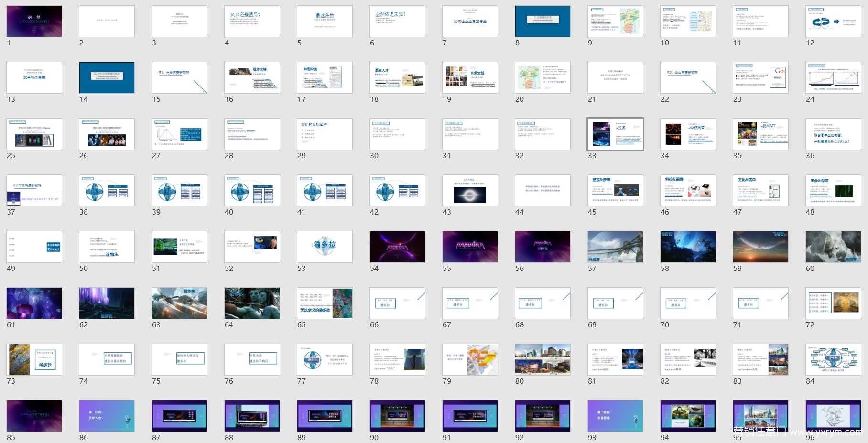
Task: Select slide 27 curve chart thumbnail
Action: 179,134
